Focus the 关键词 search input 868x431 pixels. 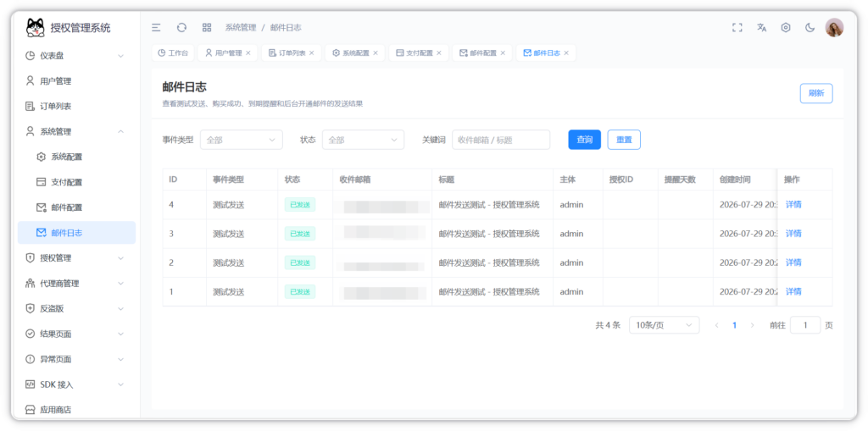coord(501,140)
